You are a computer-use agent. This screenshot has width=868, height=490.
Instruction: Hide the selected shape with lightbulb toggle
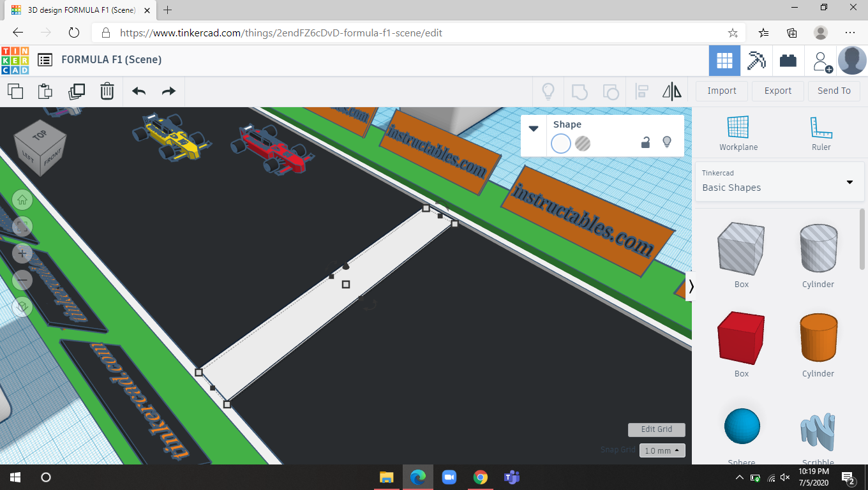(666, 143)
